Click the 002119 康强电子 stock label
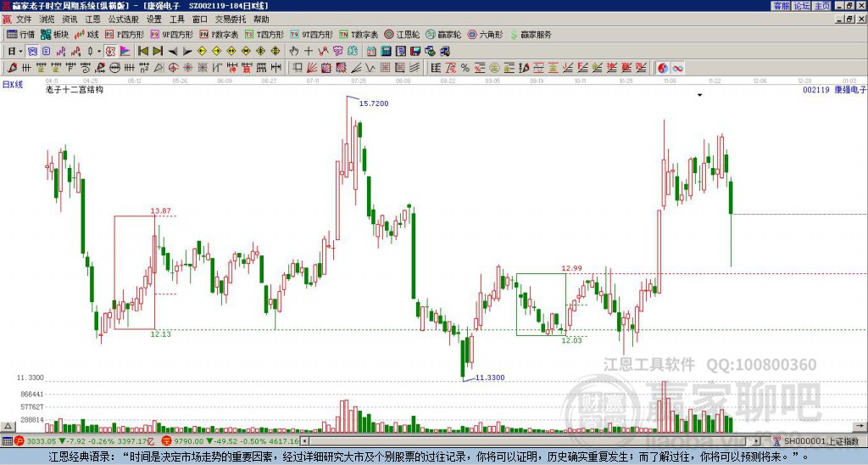868x465 pixels. point(834,89)
